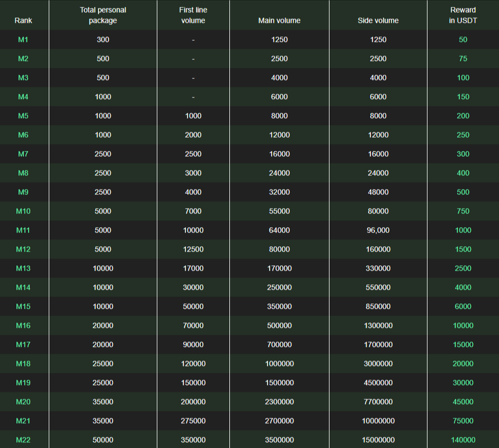Select the M1 rank label
This screenshot has height=448, width=499.
[x=23, y=40]
